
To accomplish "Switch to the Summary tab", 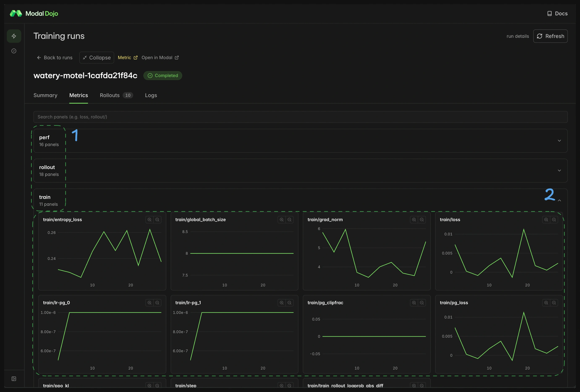I will point(45,95).
